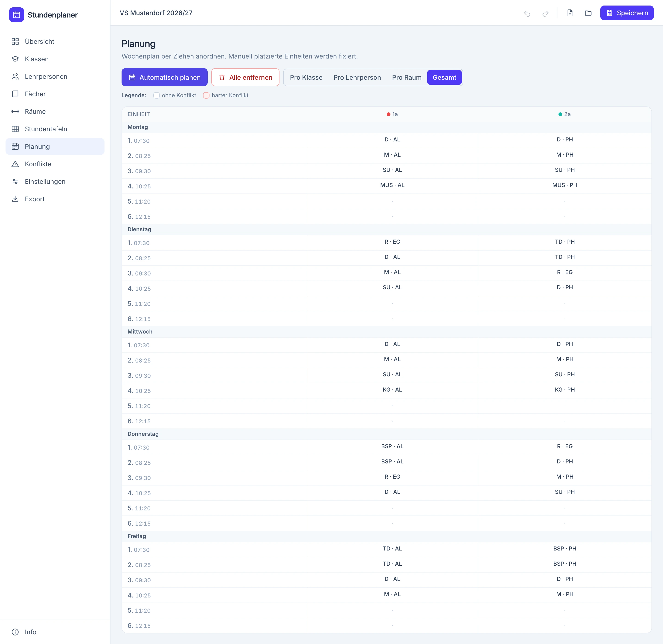The width and height of the screenshot is (663, 644).
Task: Click the Stundentafeln table icon
Action: click(15, 129)
